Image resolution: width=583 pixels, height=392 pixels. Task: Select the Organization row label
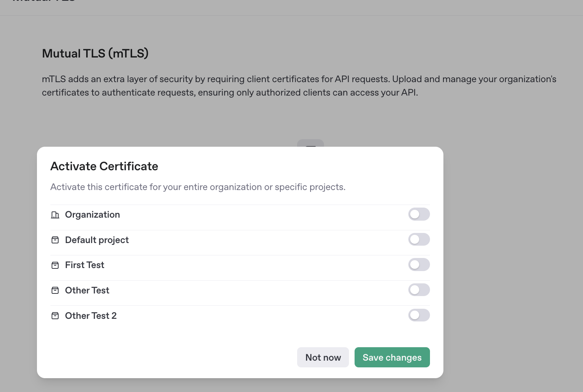coord(93,215)
